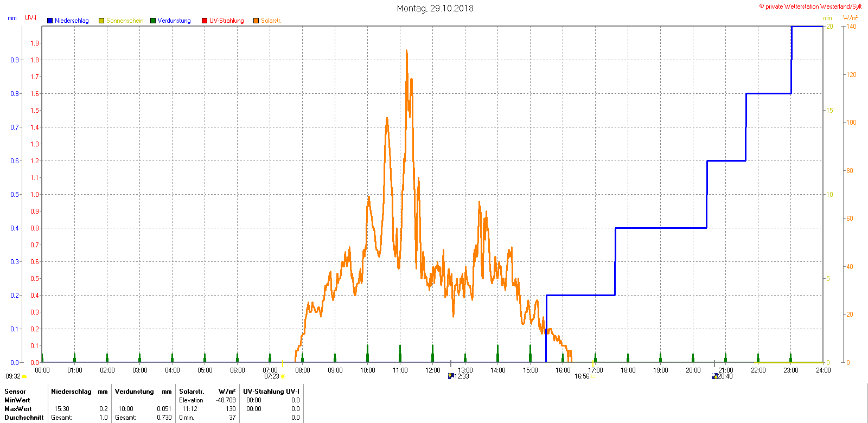
Task: Click the moon icon beside 12:33
Action: click(450, 376)
